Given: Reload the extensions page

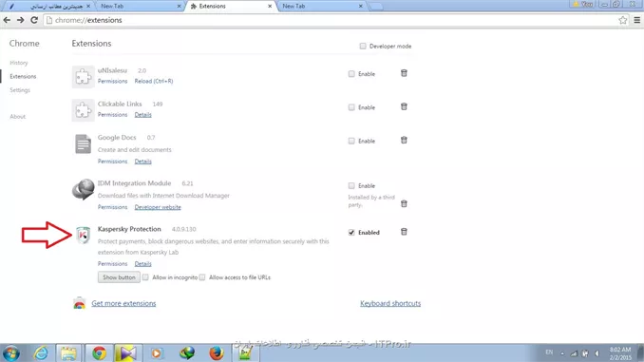Looking at the screenshot, I should pyautogui.click(x=34, y=20).
